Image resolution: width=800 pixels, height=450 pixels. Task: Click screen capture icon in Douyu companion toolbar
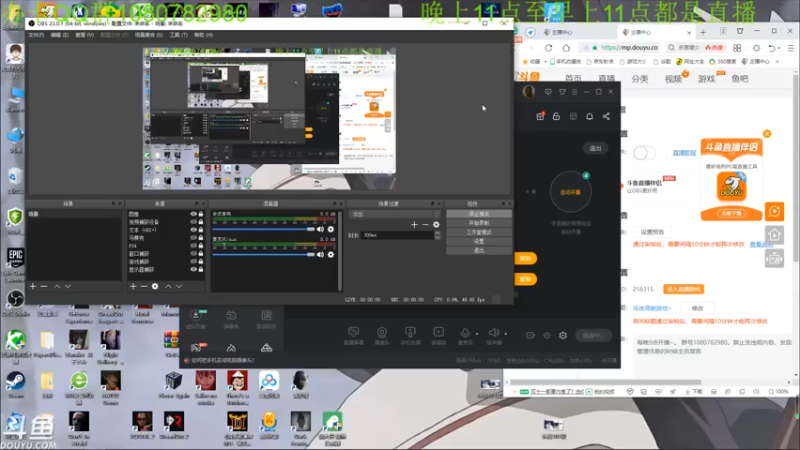click(354, 335)
